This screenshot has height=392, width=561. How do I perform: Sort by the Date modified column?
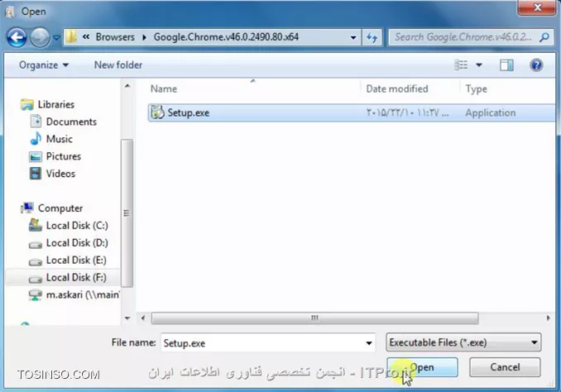[x=397, y=88]
